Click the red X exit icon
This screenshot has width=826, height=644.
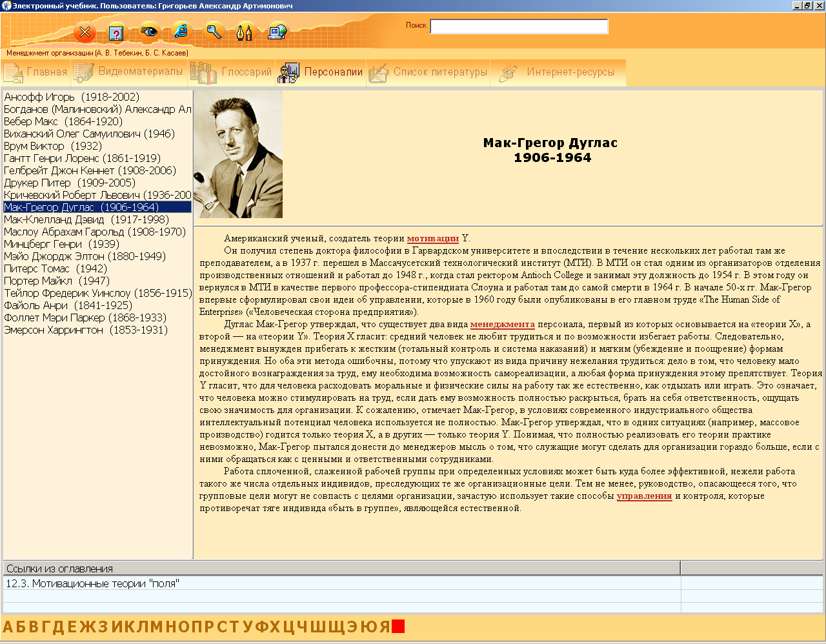point(85,32)
